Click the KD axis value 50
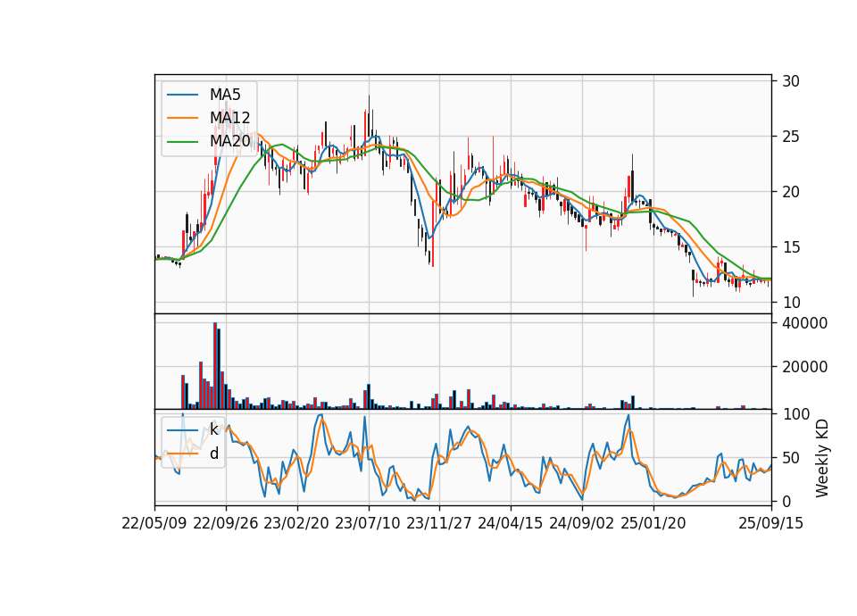 point(791,457)
